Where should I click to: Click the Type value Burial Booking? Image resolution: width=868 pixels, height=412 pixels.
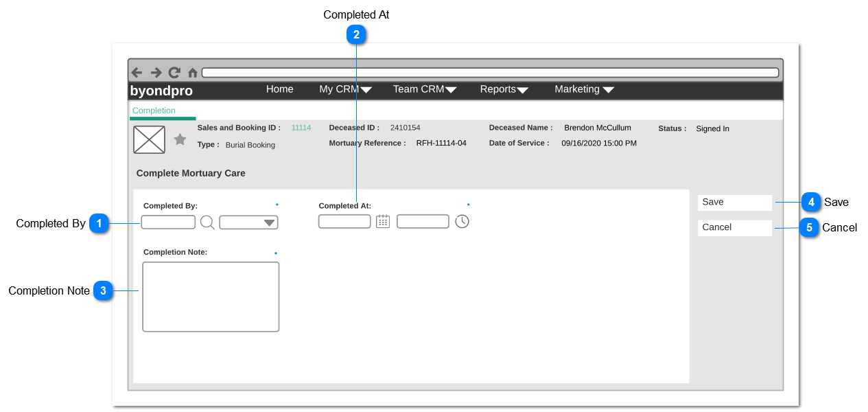coord(250,145)
